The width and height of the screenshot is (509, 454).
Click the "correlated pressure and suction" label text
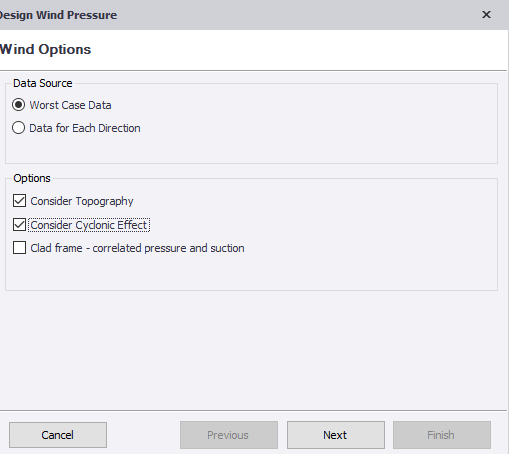168,248
